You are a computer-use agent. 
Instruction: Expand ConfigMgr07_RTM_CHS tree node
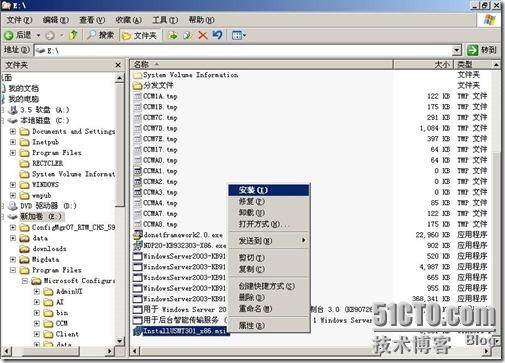coord(13,227)
